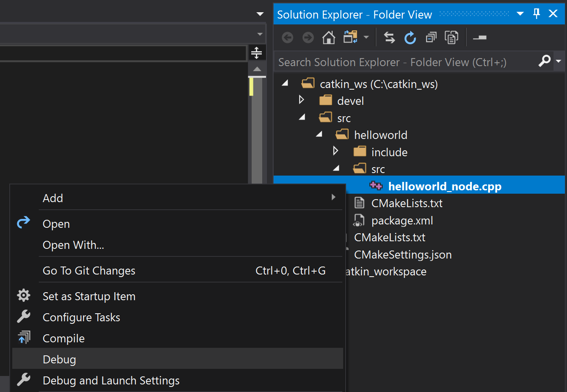Open the search options dropdown arrow
Image resolution: width=567 pixels, height=392 pixels.
(x=559, y=61)
